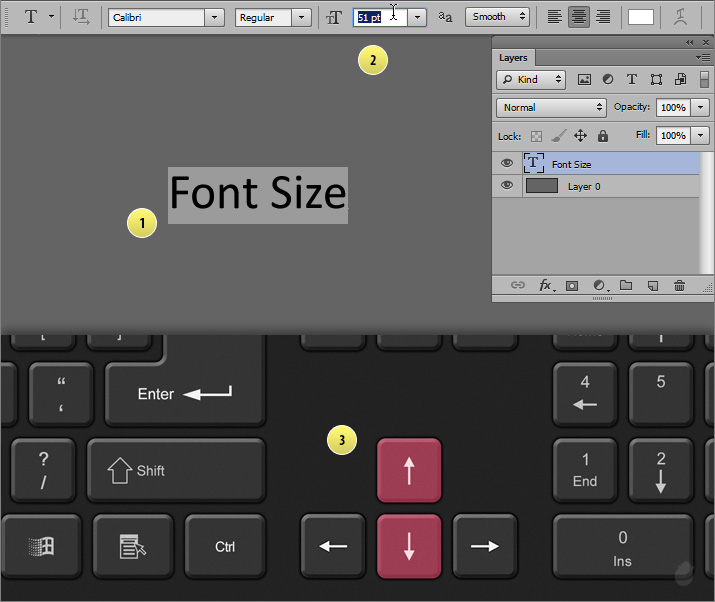The width and height of the screenshot is (715, 602).
Task: Click the white text color swatch
Action: (641, 17)
